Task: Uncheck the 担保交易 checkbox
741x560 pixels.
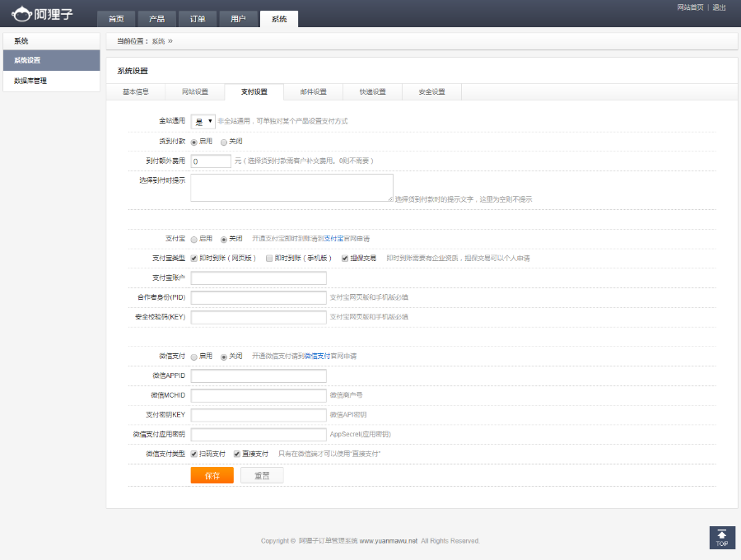Action: pyautogui.click(x=343, y=256)
